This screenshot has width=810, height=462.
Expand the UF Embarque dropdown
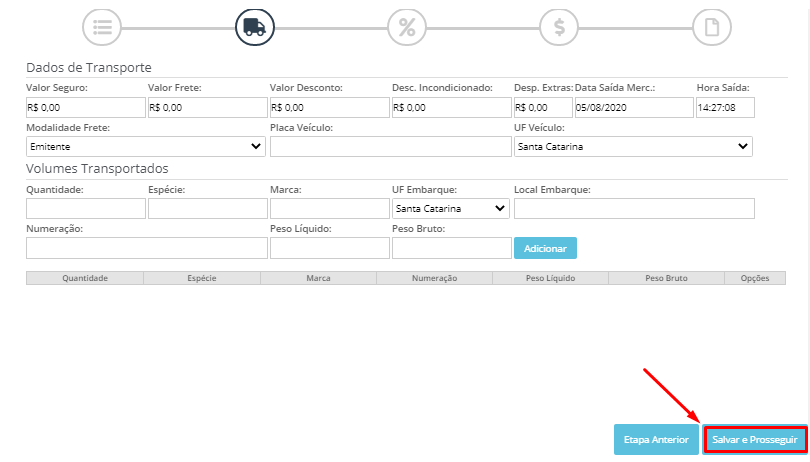[x=450, y=208]
